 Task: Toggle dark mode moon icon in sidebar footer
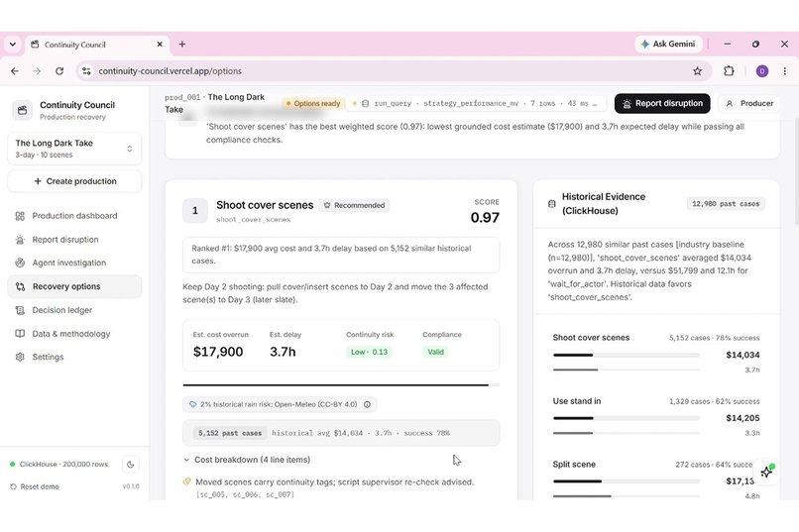pyautogui.click(x=131, y=465)
